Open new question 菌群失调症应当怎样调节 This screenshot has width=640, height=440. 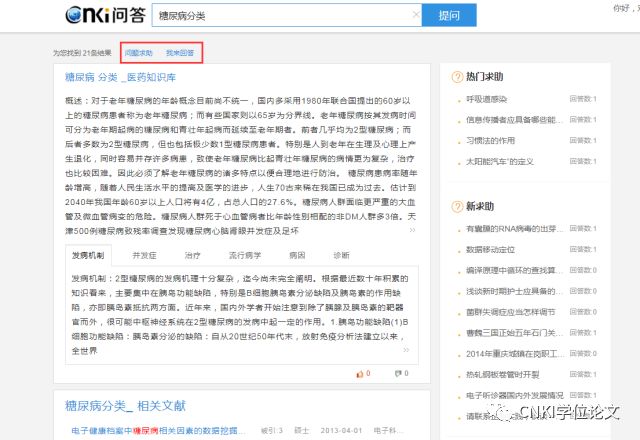(511, 312)
